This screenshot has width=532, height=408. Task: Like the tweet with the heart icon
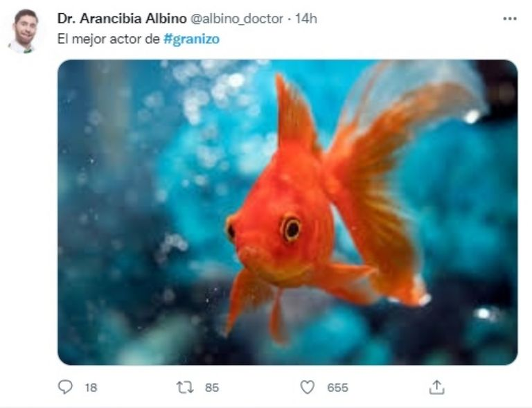[x=307, y=387]
